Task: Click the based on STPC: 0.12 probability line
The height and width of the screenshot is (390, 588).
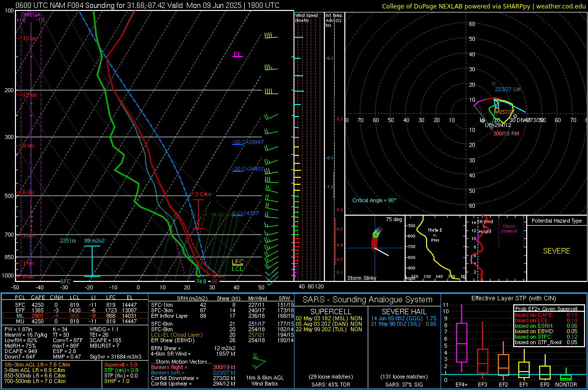Action: coord(546,337)
